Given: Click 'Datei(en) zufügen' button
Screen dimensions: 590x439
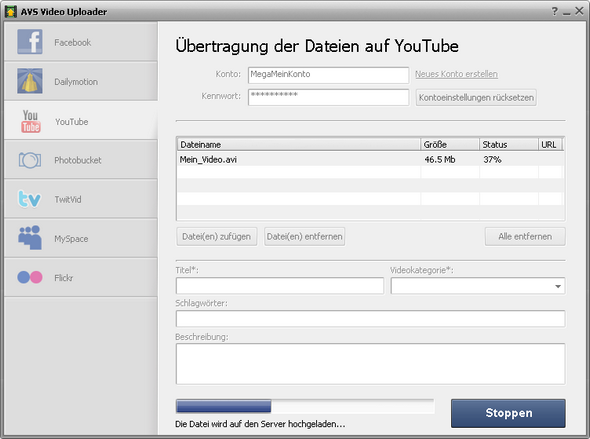Looking at the screenshot, I should click(x=216, y=237).
